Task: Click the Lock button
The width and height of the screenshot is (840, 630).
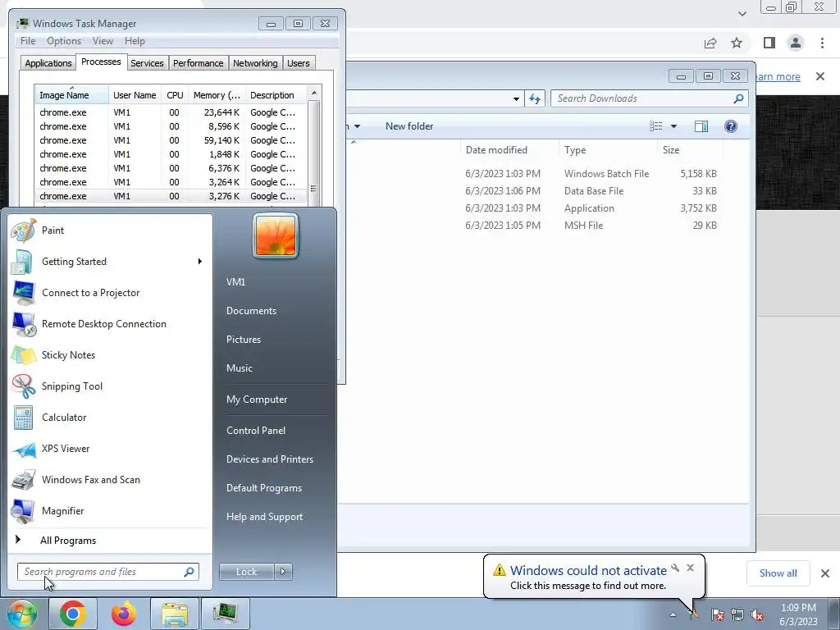Action: point(247,572)
